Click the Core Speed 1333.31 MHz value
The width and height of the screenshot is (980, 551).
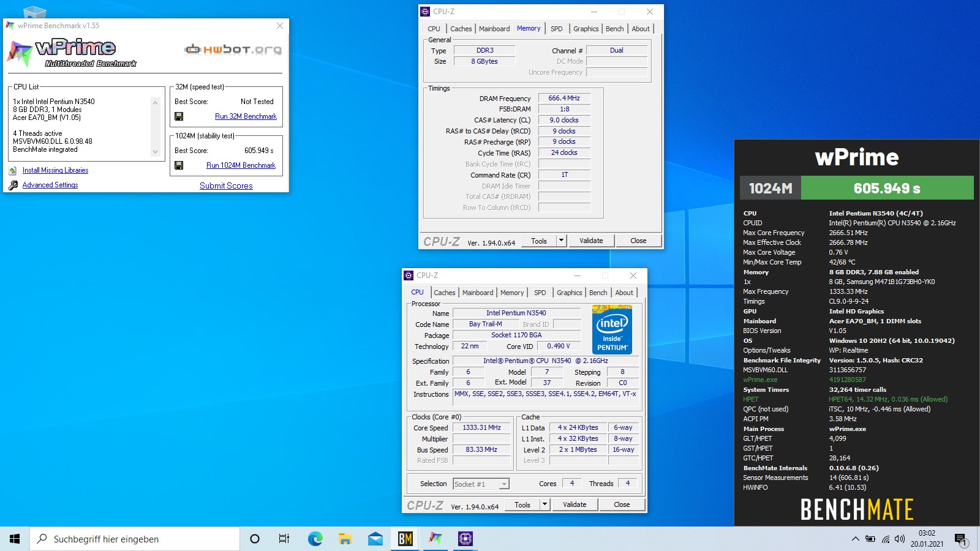481,427
